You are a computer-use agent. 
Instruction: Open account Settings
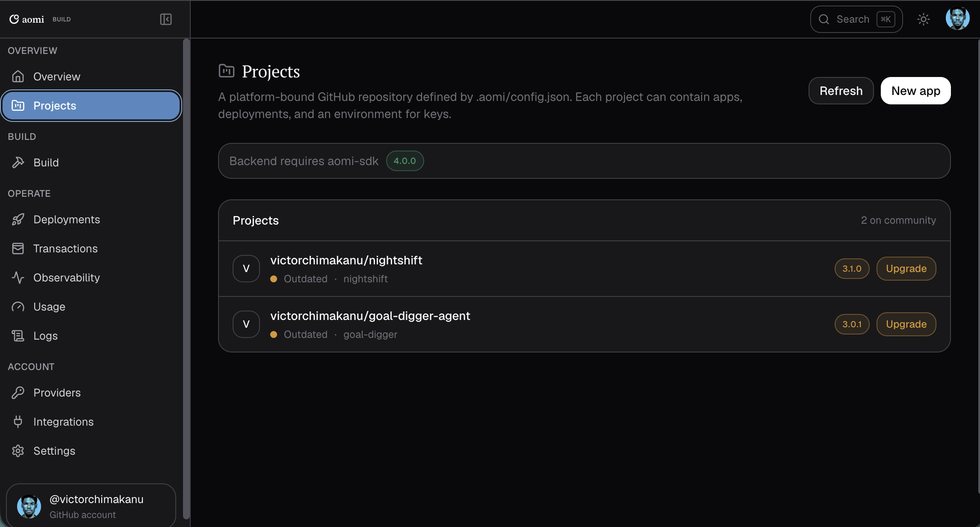(92, 451)
